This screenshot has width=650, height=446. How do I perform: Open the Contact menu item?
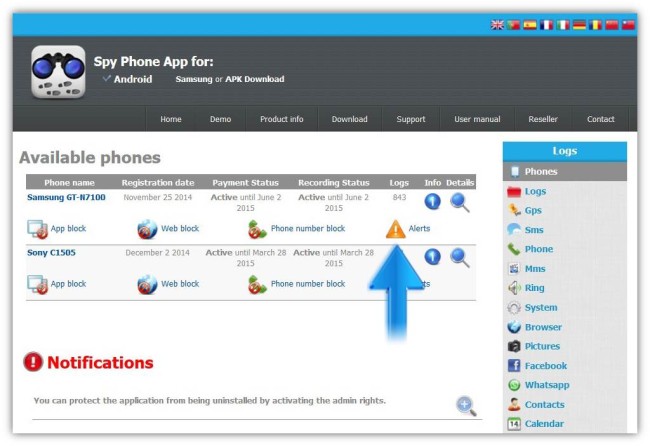click(601, 119)
